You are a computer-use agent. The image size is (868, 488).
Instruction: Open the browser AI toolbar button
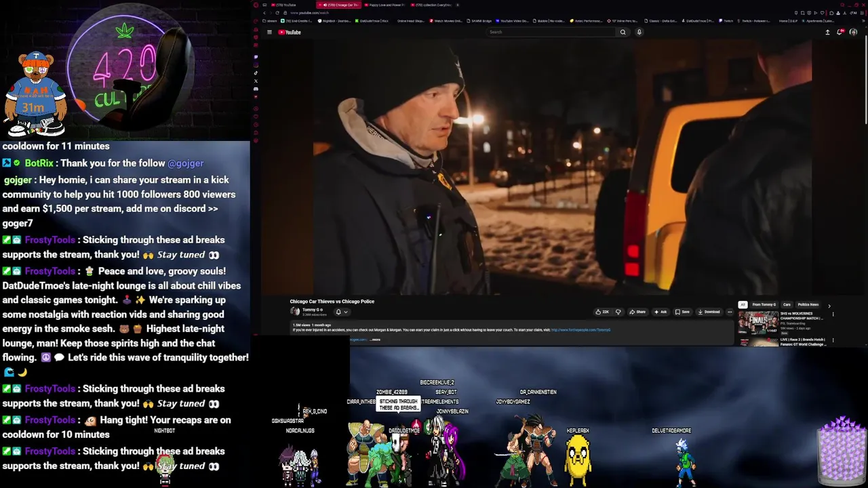tap(853, 13)
